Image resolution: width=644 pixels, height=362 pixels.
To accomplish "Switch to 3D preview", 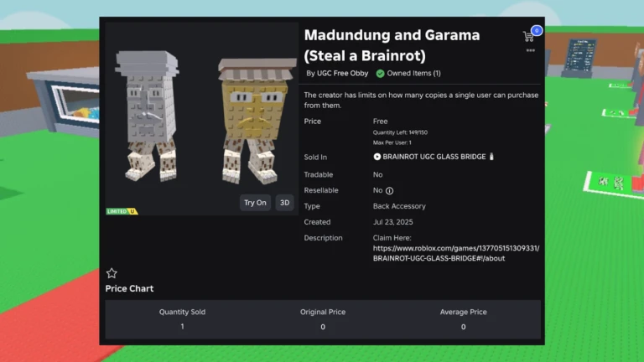I will tap(284, 203).
